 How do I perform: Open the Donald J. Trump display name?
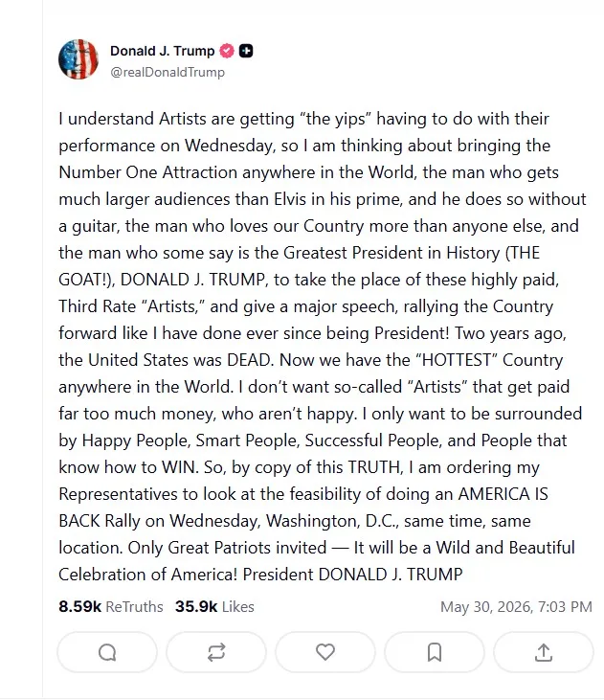163,51
